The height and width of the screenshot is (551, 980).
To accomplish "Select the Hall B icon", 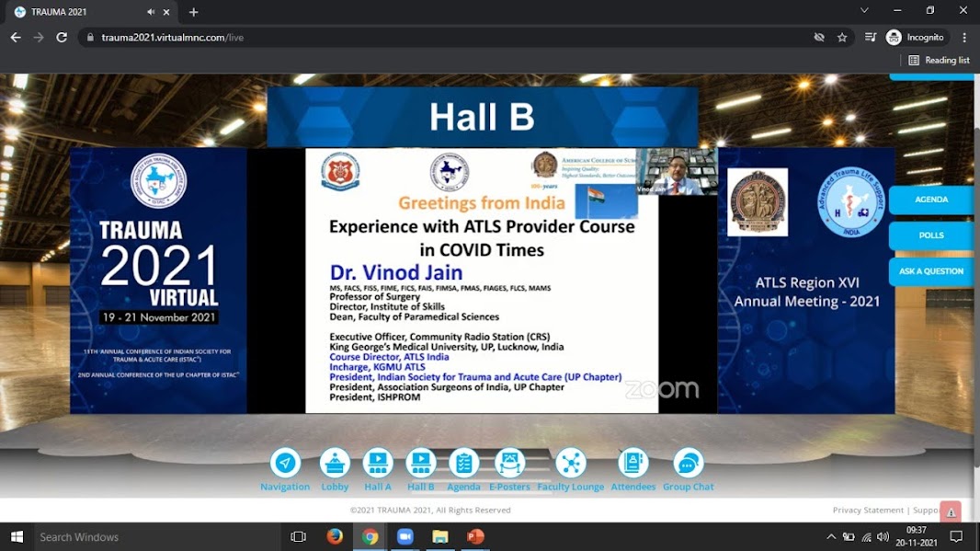I will (x=420, y=463).
